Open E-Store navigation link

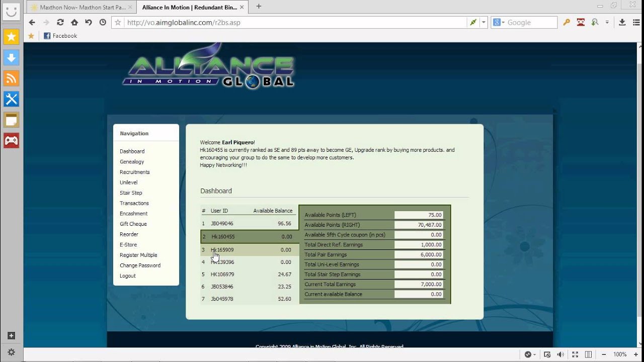[x=128, y=245]
